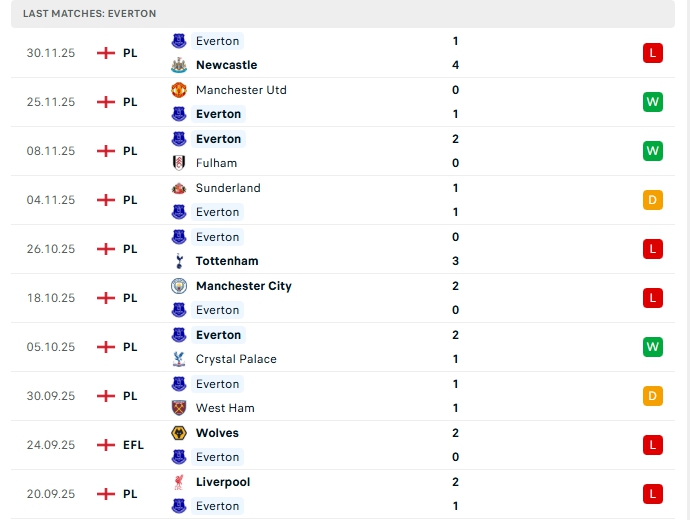The height and width of the screenshot is (520, 690).
Task: Open the Wolves team name link
Action: [x=217, y=433]
